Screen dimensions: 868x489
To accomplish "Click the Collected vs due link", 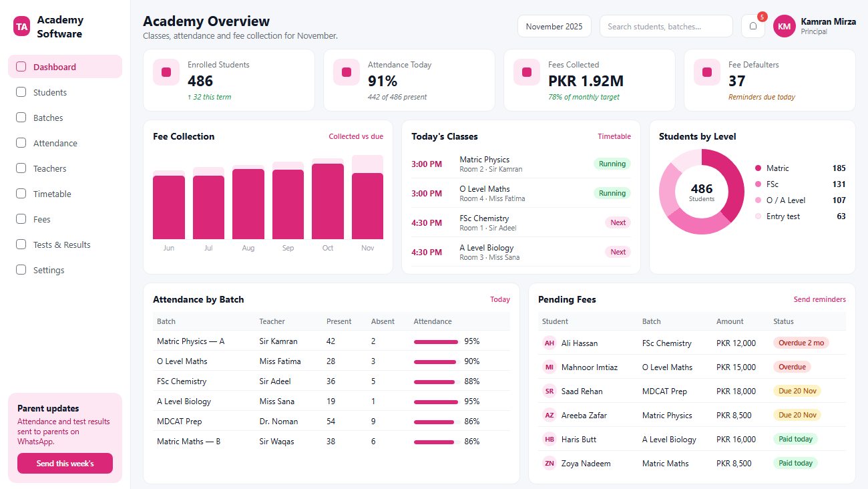I will [356, 136].
